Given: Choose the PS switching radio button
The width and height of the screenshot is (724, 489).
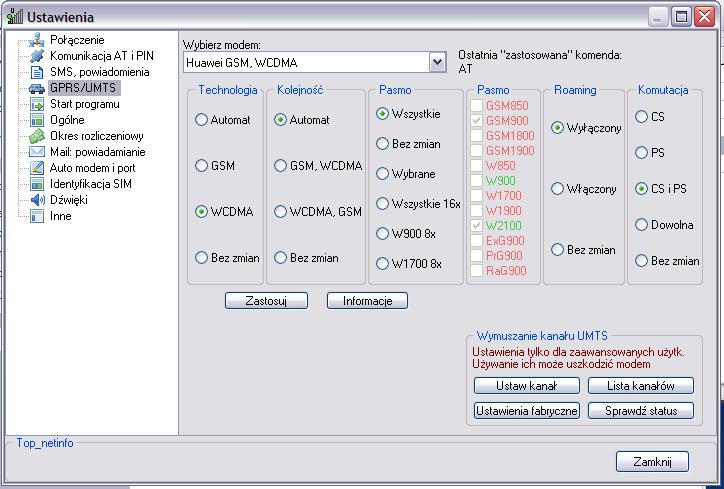Looking at the screenshot, I should pos(642,153).
